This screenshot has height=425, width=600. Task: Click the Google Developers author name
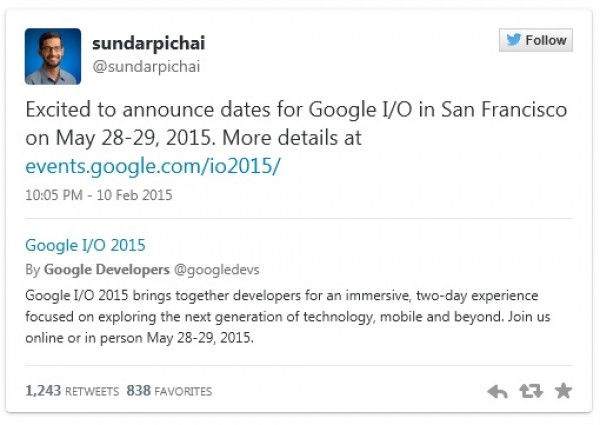[107, 270]
